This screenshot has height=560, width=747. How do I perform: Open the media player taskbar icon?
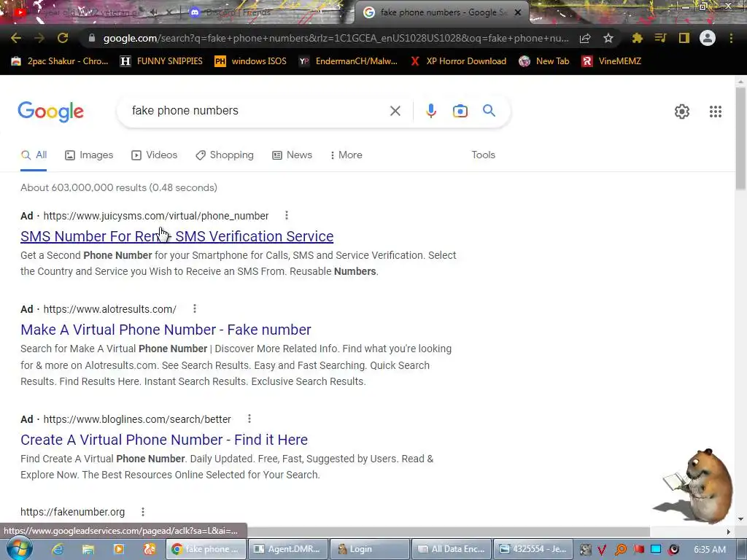[x=119, y=549]
